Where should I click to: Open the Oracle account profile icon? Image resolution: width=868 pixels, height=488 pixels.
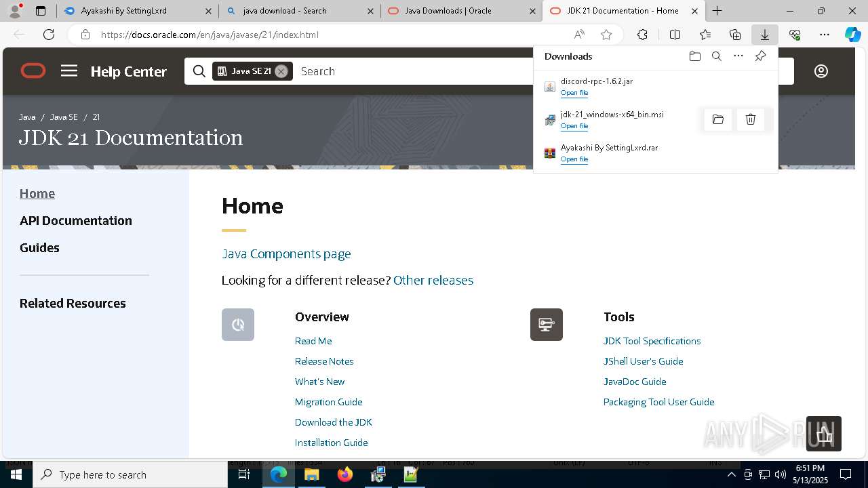coord(821,71)
